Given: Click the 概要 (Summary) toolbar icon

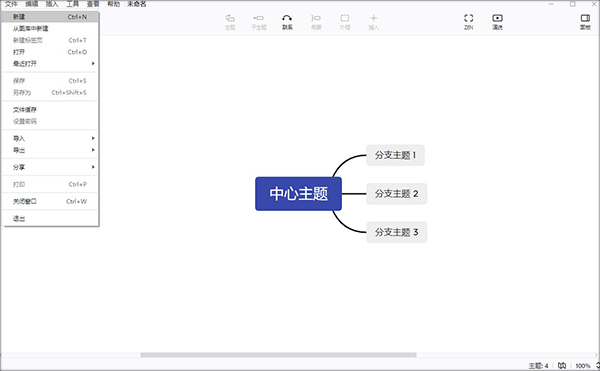Looking at the screenshot, I should point(316,21).
